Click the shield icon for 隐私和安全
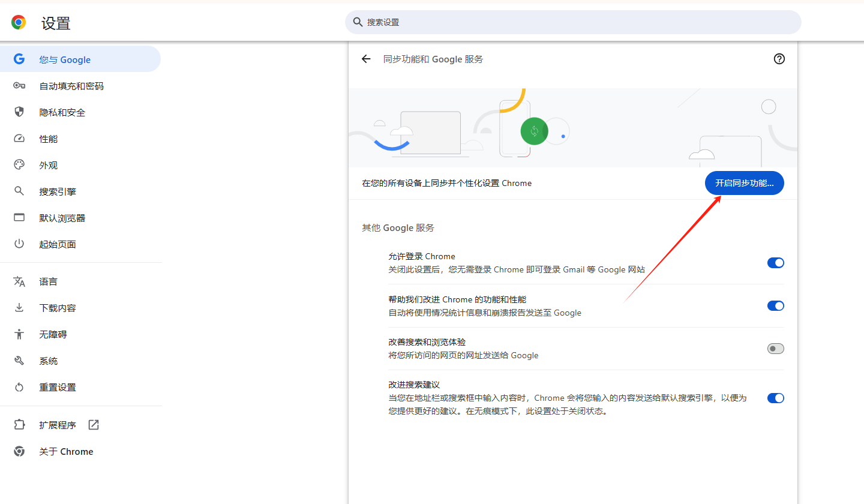This screenshot has height=504, width=864. pos(19,112)
